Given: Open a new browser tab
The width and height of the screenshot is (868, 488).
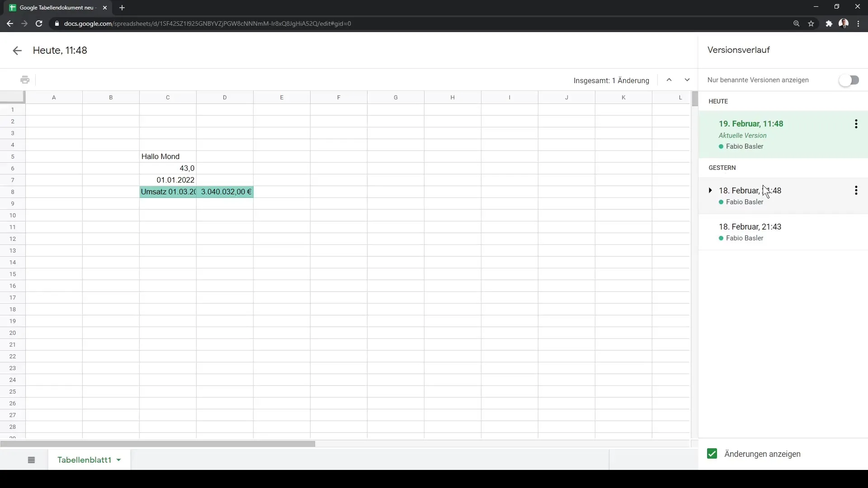Looking at the screenshot, I should point(122,8).
